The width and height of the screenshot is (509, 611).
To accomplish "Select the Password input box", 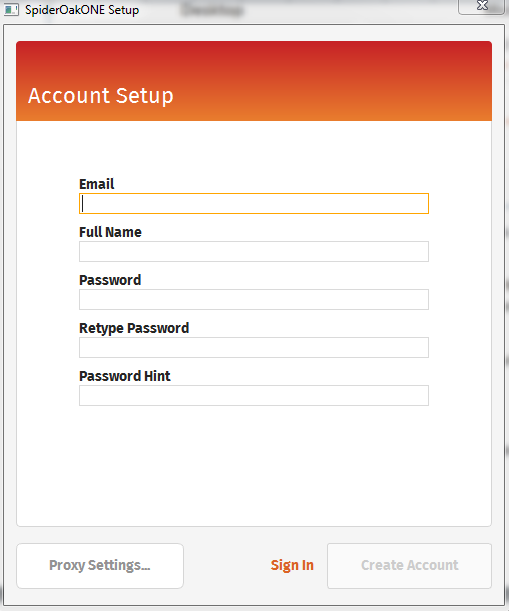I will click(x=254, y=299).
